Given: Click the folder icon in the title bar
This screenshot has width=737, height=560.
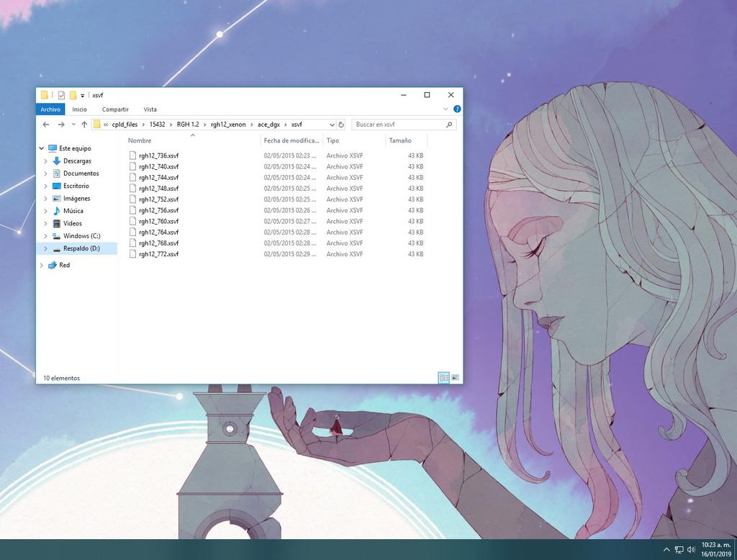Looking at the screenshot, I should pos(44,95).
